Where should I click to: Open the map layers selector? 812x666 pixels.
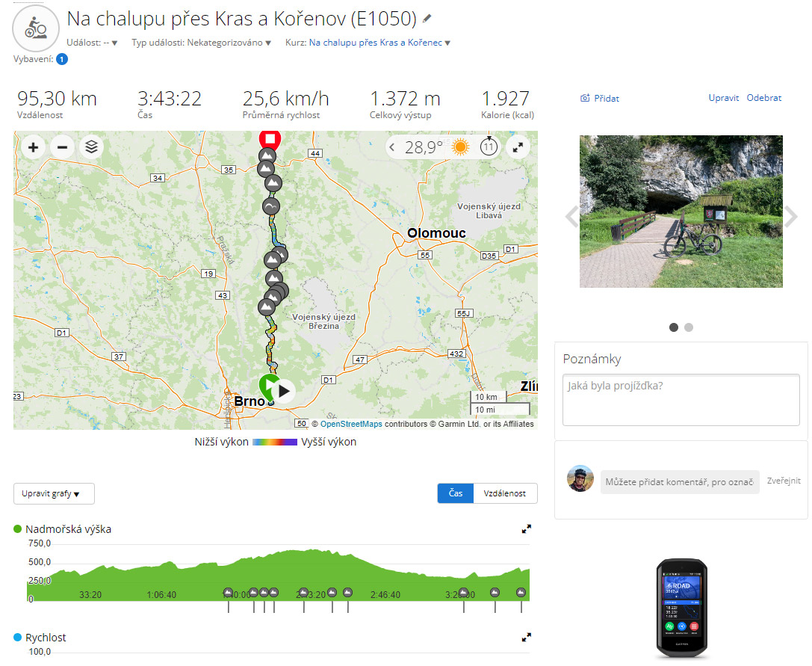click(91, 148)
